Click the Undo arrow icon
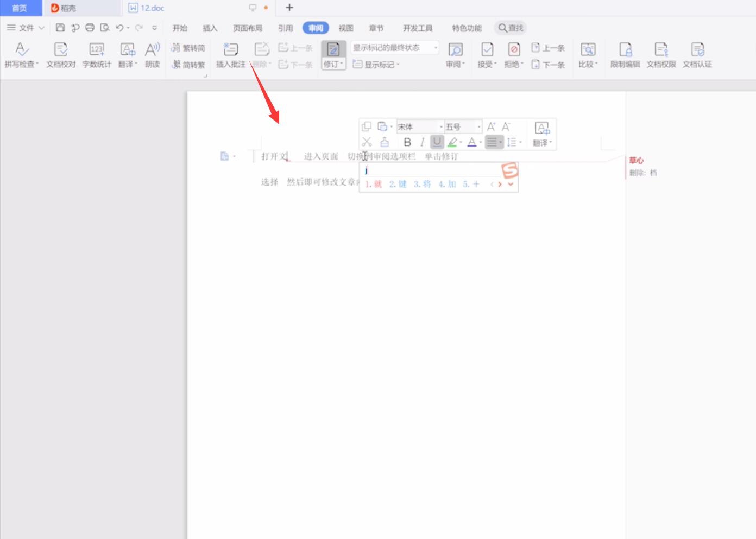This screenshot has height=539, width=756. click(119, 28)
